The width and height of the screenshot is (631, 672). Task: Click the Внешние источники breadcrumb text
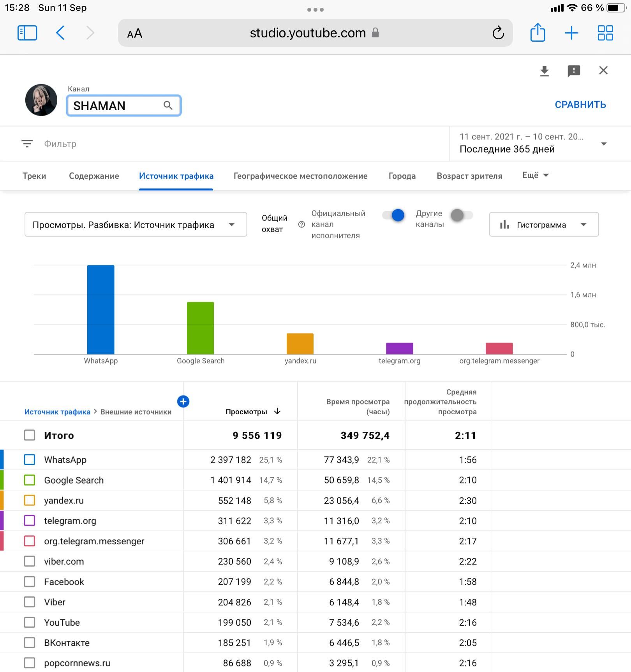(x=136, y=412)
